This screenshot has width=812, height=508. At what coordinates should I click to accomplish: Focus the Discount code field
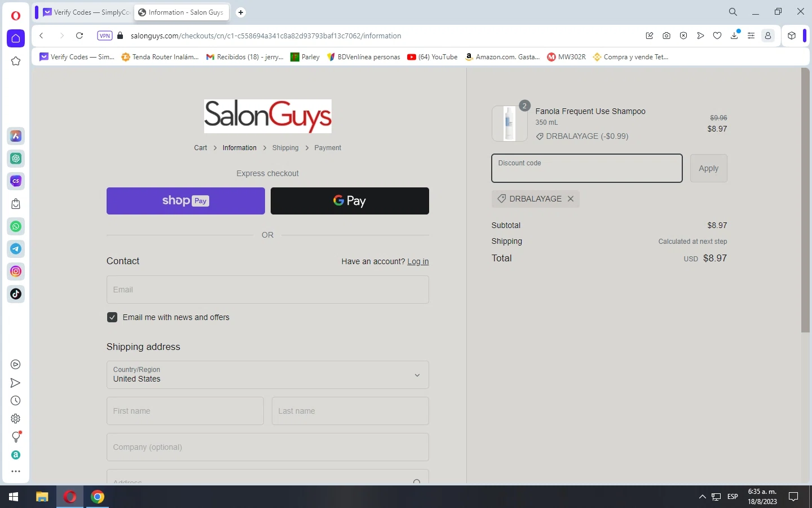point(587,168)
